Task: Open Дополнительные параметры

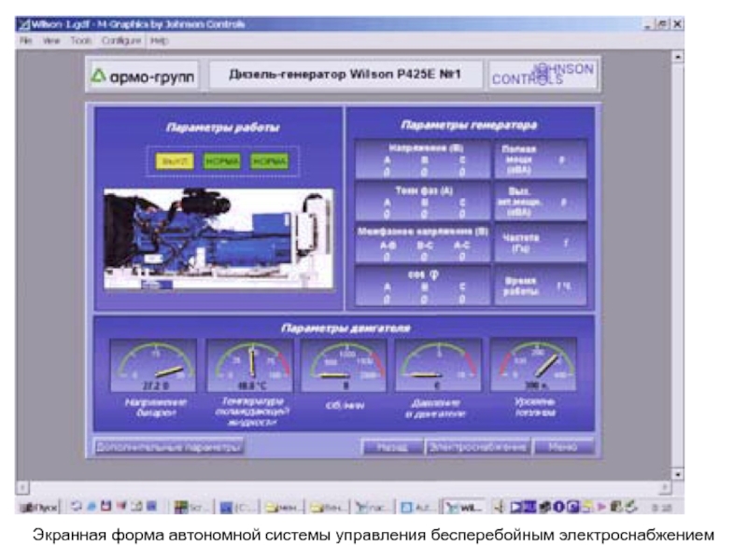Action: click(x=169, y=447)
